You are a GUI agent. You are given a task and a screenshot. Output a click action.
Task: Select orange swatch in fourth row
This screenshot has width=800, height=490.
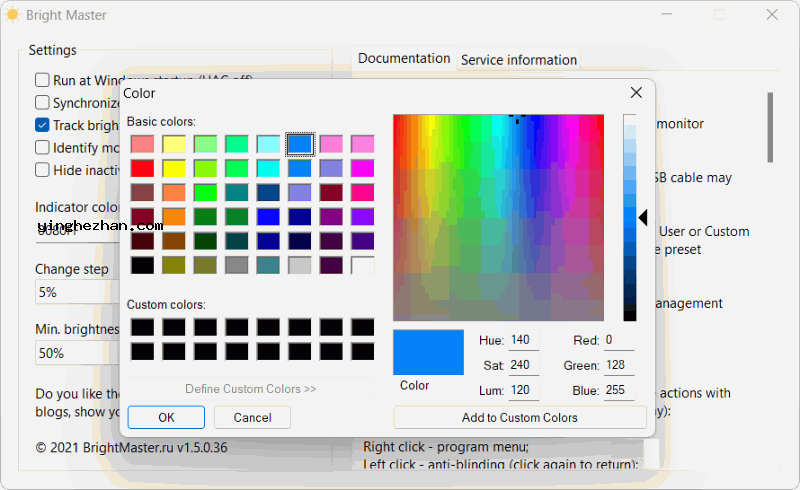174,217
